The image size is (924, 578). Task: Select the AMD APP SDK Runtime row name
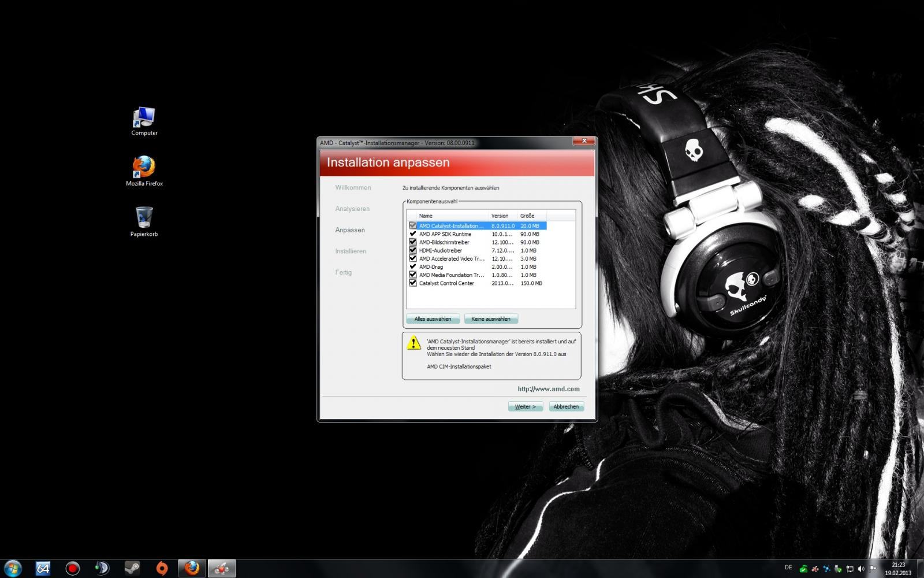445,234
